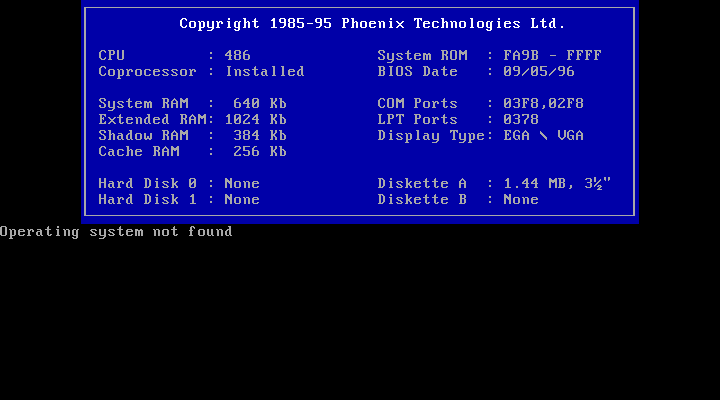
Task: Click the 'Extended RAM' label text
Action: [x=154, y=119]
